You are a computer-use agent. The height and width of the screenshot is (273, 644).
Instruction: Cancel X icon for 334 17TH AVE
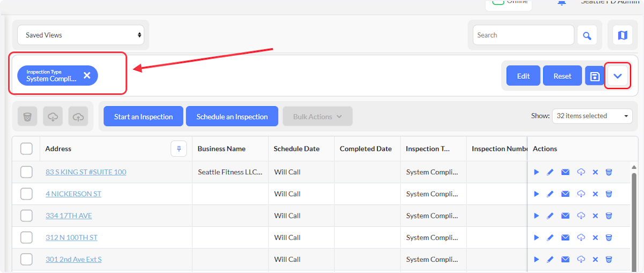(595, 216)
